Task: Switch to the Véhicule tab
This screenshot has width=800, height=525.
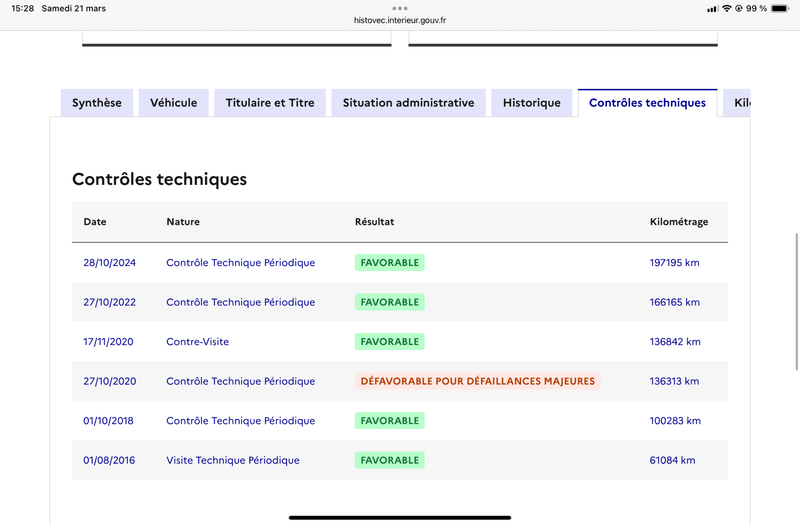Action: tap(174, 103)
